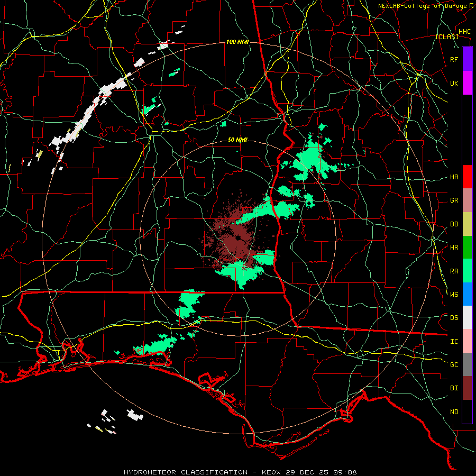Click the blue WS wet snow swatch
The width and height of the screenshot is (476, 476).
(467, 294)
